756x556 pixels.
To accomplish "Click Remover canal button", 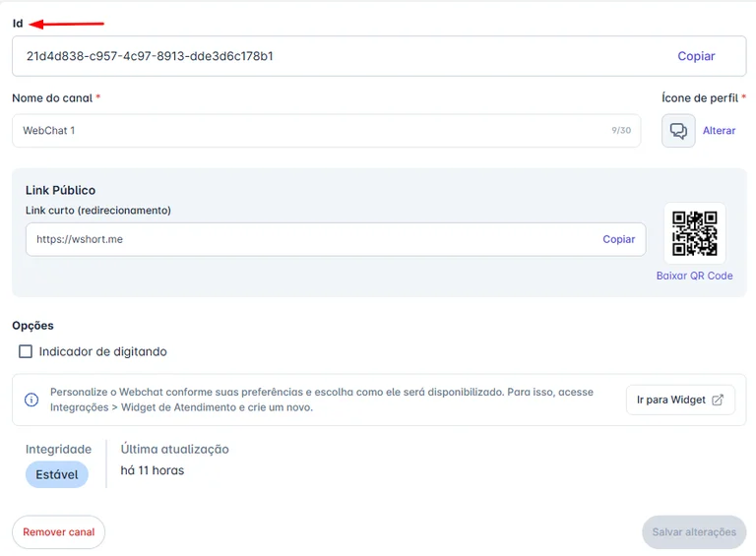I will point(58,532).
